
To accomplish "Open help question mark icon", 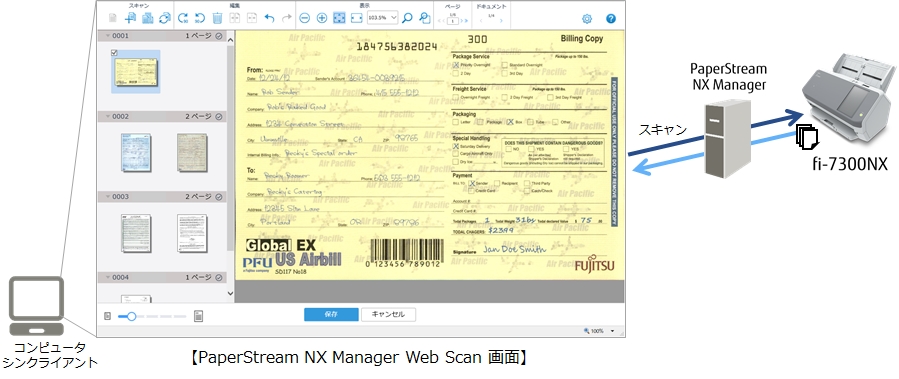I will 611,19.
